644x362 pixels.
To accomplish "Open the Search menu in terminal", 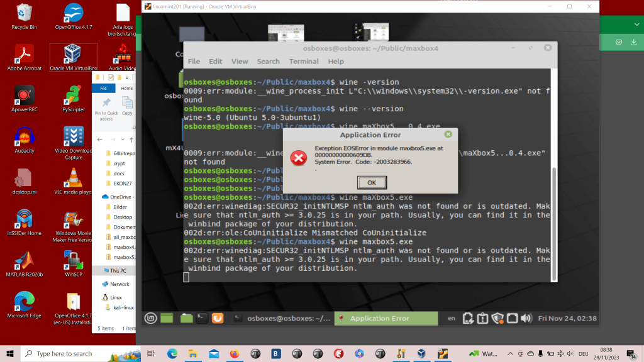I will click(268, 62).
